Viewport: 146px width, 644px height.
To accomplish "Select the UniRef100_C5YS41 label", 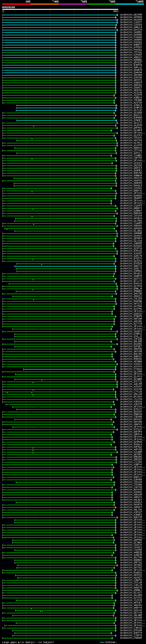I will [131, 53].
